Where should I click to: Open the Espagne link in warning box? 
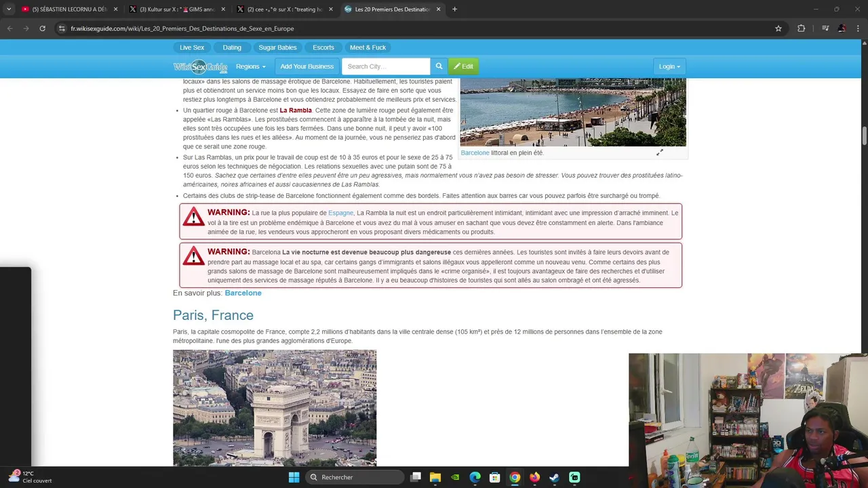[340, 213]
